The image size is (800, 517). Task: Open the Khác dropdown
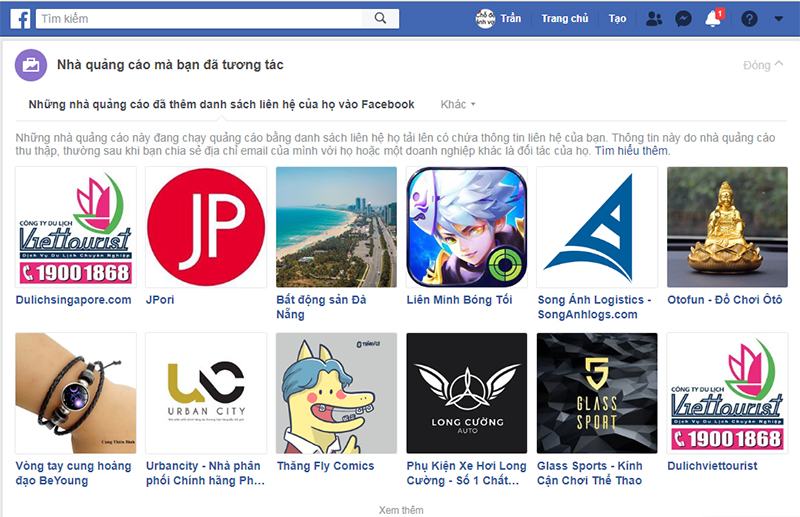(x=458, y=104)
